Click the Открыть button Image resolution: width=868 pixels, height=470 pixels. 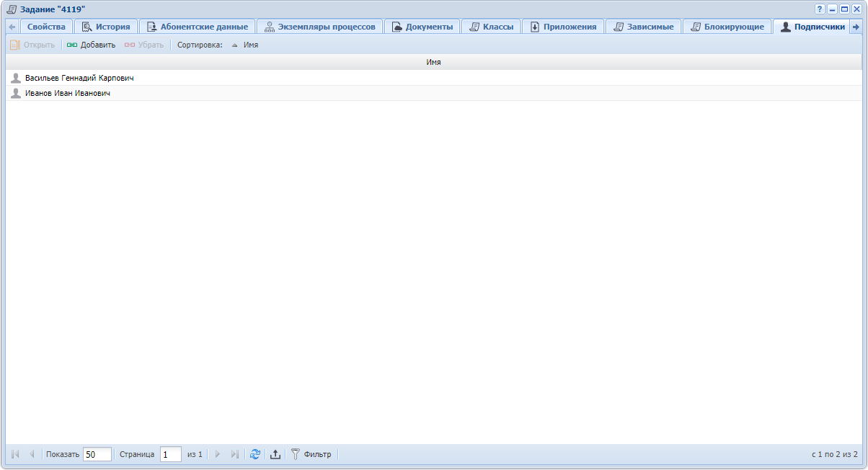(32, 45)
